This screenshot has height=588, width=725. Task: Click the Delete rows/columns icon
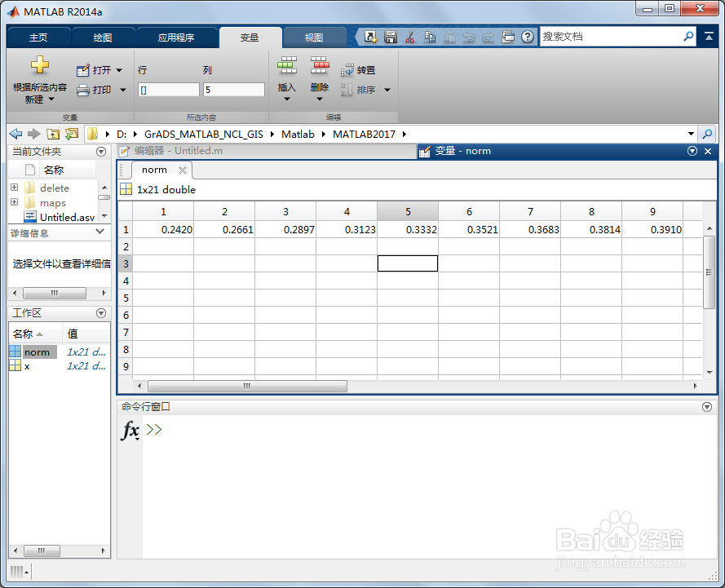[320, 65]
